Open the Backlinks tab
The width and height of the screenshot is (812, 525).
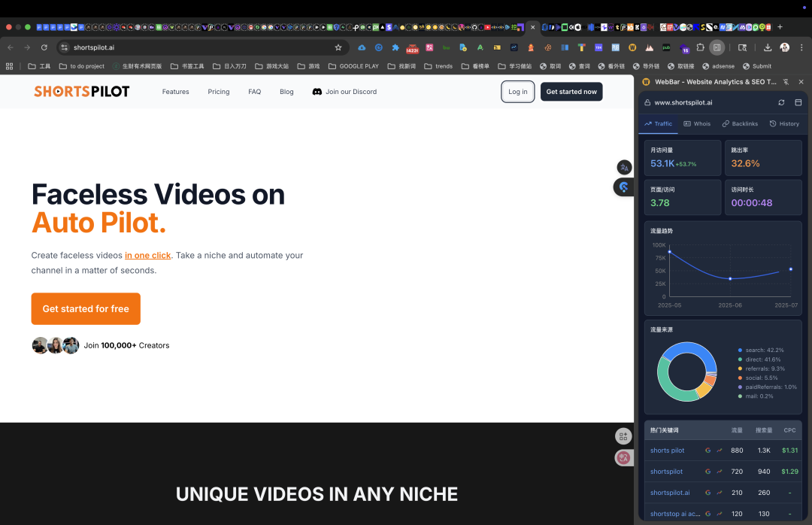point(740,124)
